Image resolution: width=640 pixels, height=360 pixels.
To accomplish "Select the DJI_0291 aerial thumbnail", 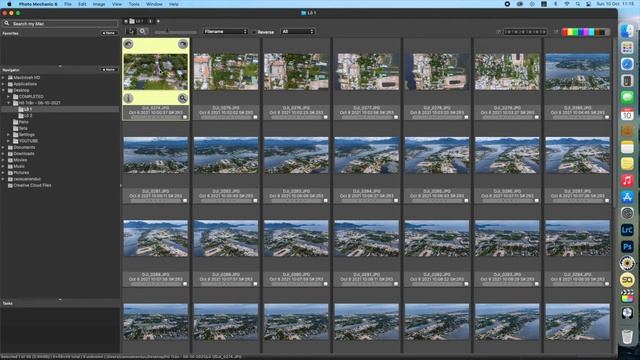I will [367, 238].
